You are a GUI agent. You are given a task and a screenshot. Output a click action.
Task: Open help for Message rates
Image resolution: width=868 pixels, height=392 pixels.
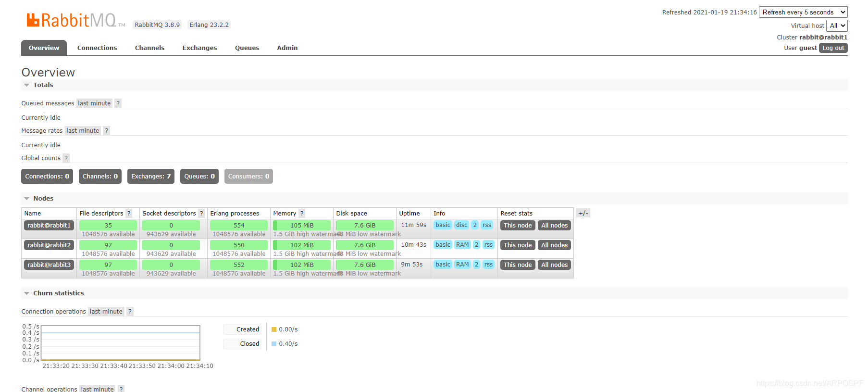107,130
